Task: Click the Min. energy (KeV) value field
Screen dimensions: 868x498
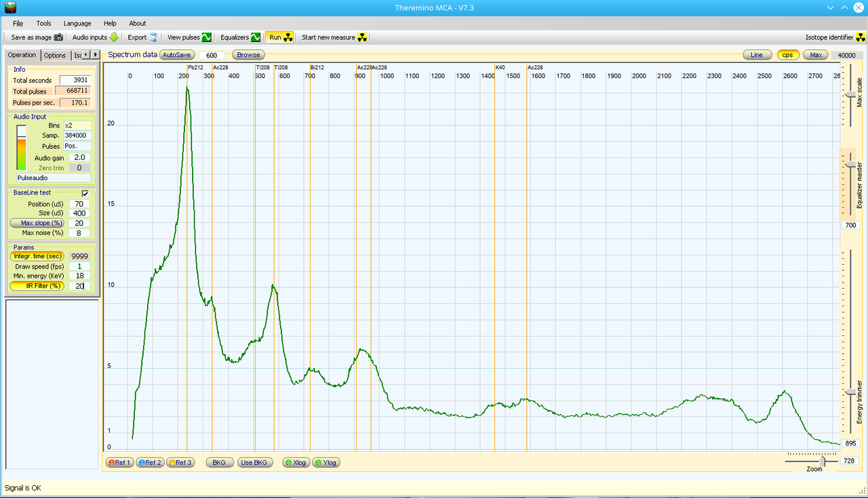Action: click(x=79, y=276)
